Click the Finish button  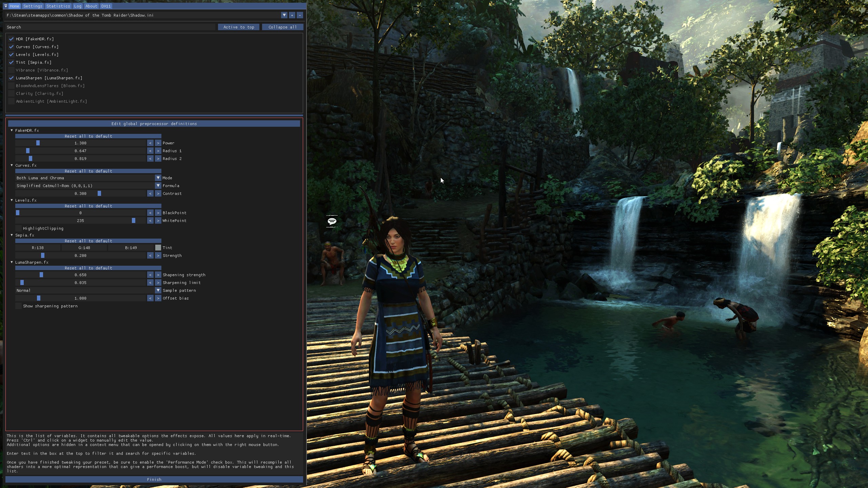coord(154,480)
